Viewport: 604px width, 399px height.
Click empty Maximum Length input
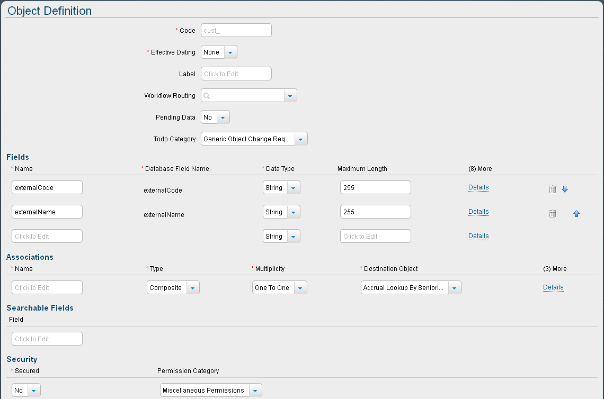[375, 236]
